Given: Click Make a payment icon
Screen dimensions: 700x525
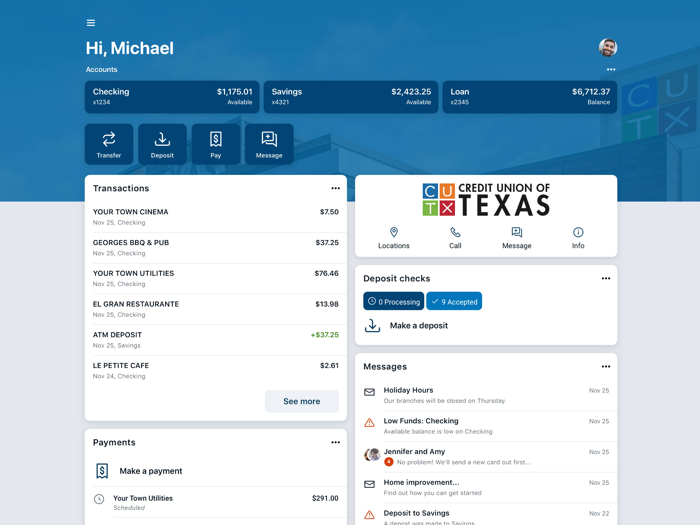Looking at the screenshot, I should 102,471.
